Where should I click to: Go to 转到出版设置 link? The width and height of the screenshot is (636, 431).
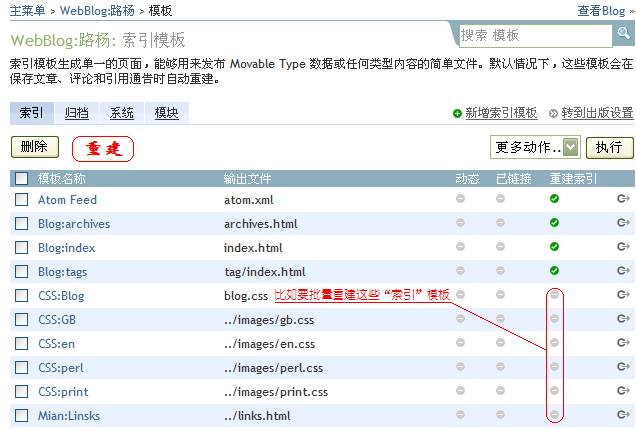[597, 113]
